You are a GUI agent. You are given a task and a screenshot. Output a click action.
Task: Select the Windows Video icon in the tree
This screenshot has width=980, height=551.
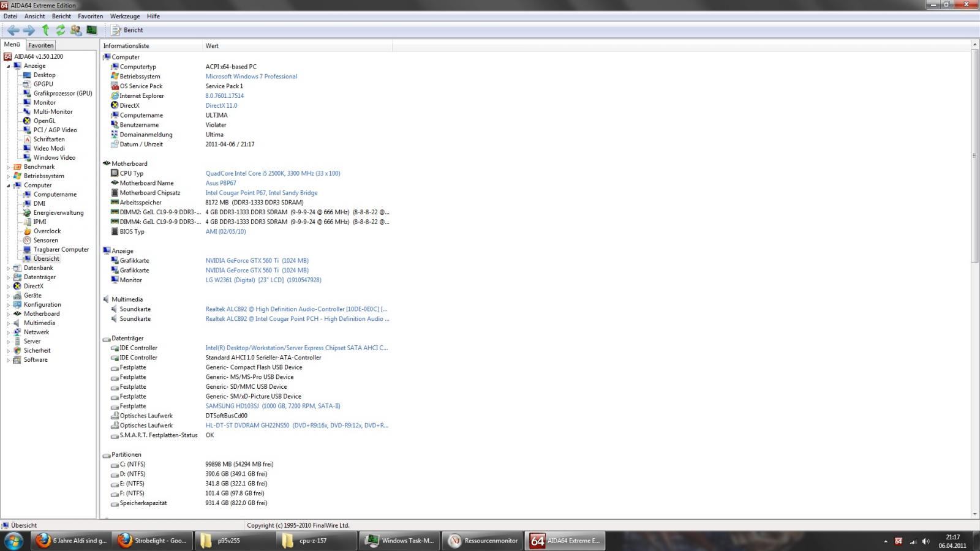[27, 158]
